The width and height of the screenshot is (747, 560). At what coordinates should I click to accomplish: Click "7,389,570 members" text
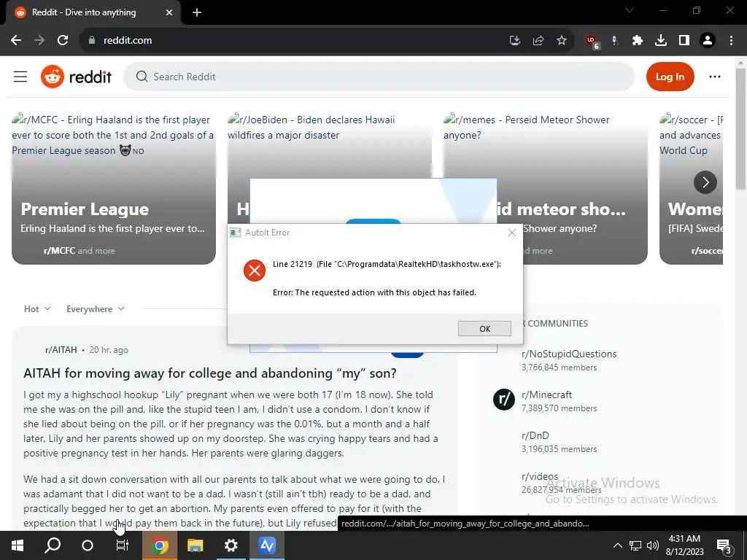coord(559,408)
